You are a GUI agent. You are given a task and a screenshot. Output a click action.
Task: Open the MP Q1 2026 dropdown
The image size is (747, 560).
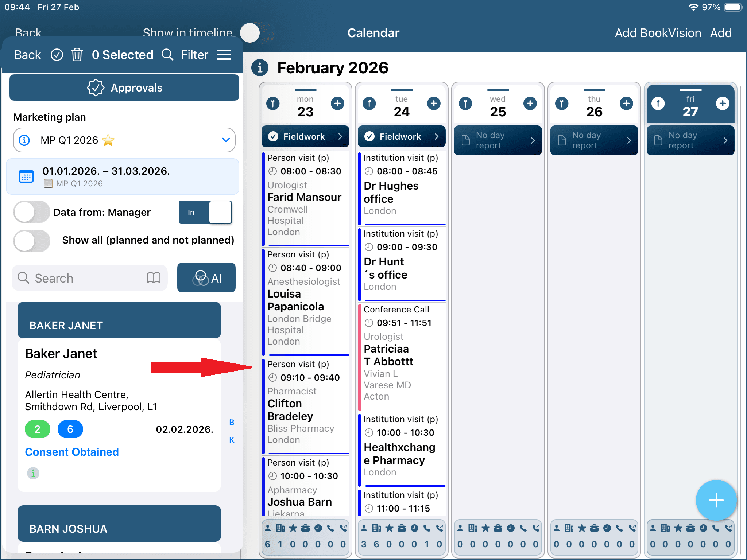(124, 140)
